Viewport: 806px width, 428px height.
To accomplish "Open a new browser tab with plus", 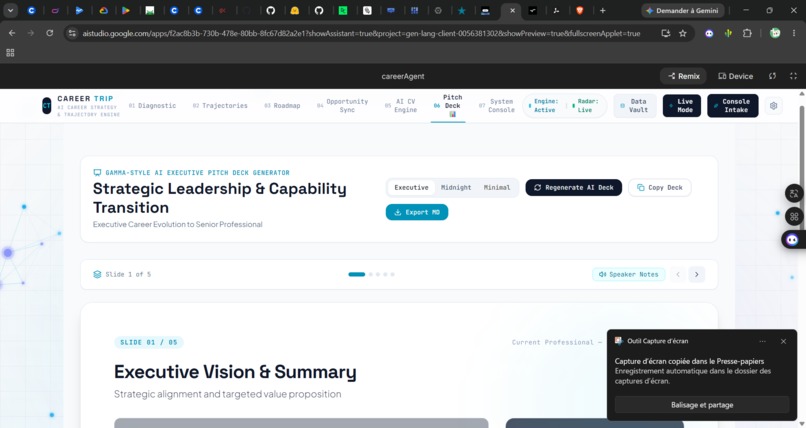I will pos(602,10).
